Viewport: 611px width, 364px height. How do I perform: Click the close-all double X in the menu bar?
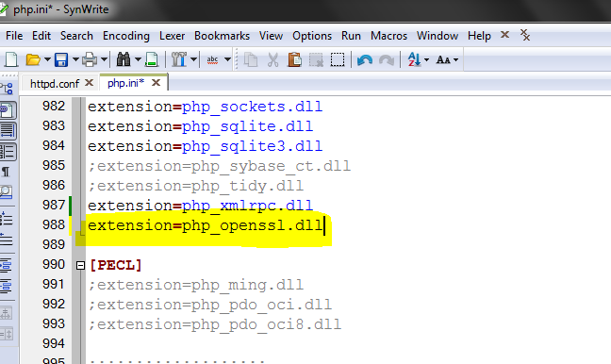(x=525, y=35)
